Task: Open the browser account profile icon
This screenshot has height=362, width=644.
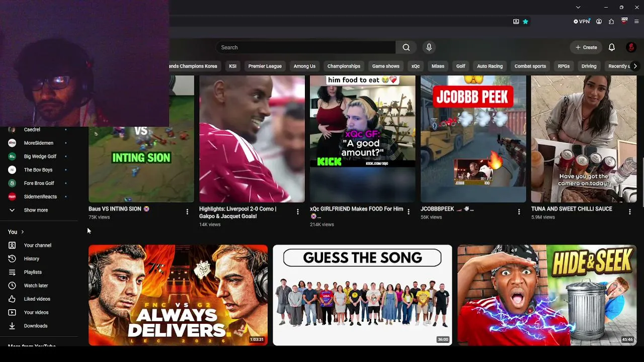Action: coord(599,22)
